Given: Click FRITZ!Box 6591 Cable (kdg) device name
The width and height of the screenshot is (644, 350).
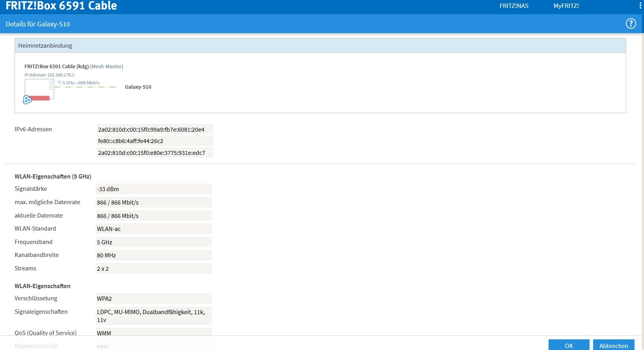Looking at the screenshot, I should (56, 66).
